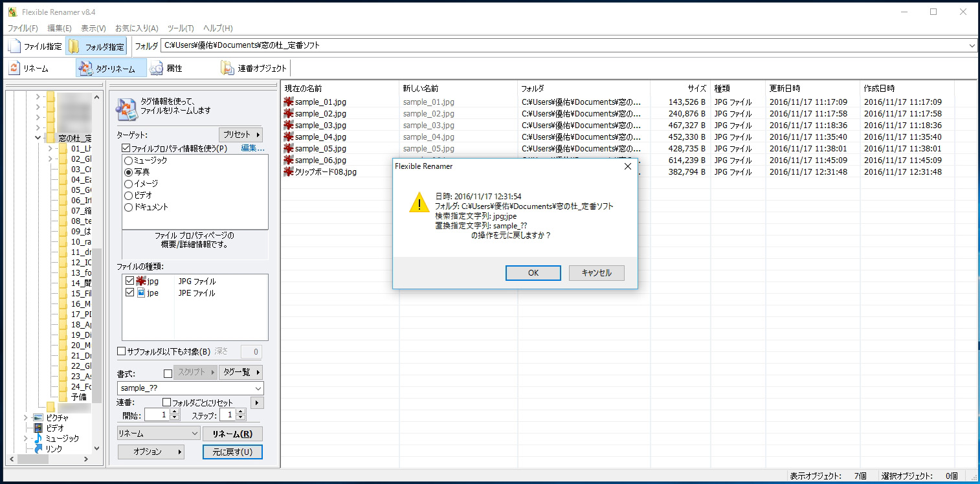Expand the ピクチャ tree node
This screenshot has height=484, width=980.
[25, 418]
